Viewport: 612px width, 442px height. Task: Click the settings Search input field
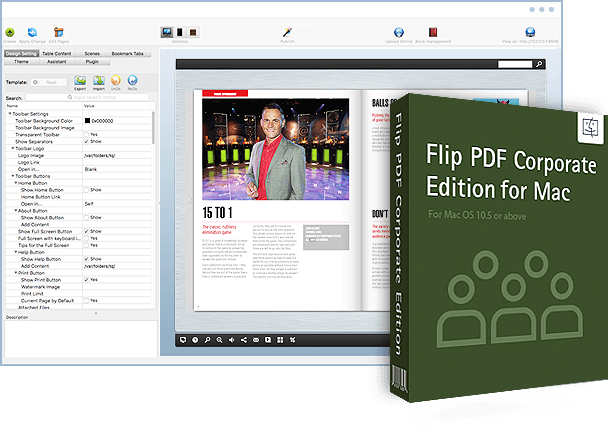click(87, 97)
